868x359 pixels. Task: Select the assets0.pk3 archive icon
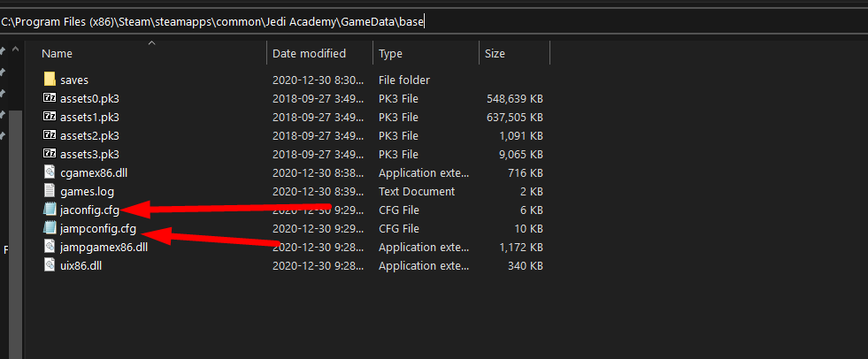point(50,98)
